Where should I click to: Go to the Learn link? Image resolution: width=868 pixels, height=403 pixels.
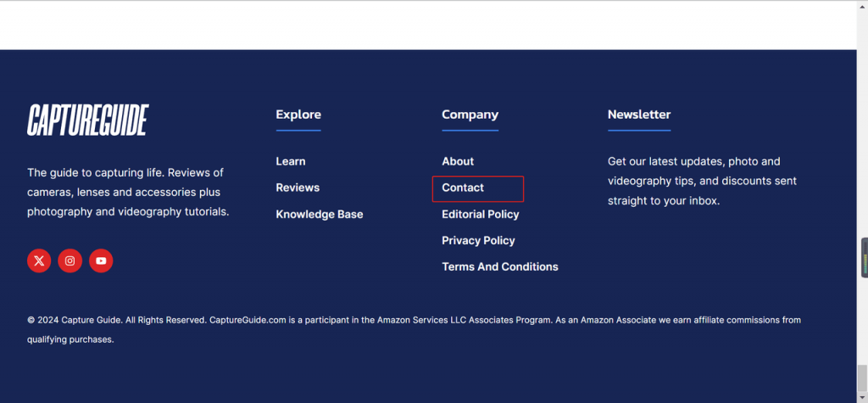[291, 161]
